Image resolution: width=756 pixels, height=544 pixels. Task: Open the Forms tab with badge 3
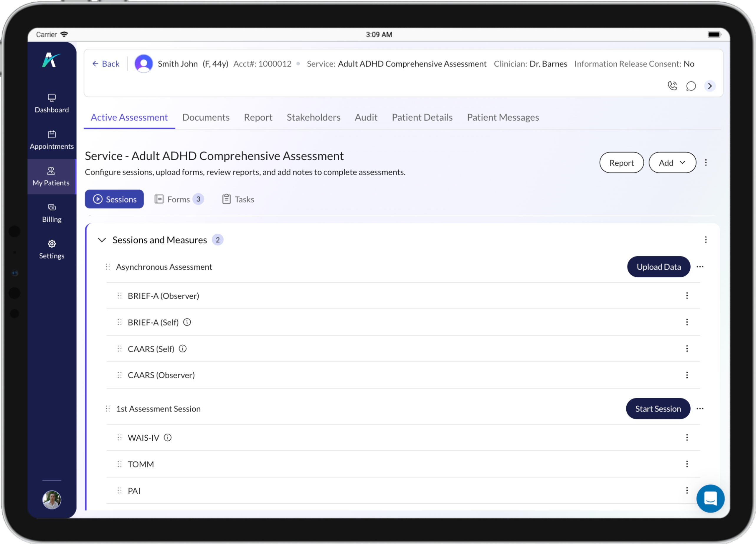(179, 199)
